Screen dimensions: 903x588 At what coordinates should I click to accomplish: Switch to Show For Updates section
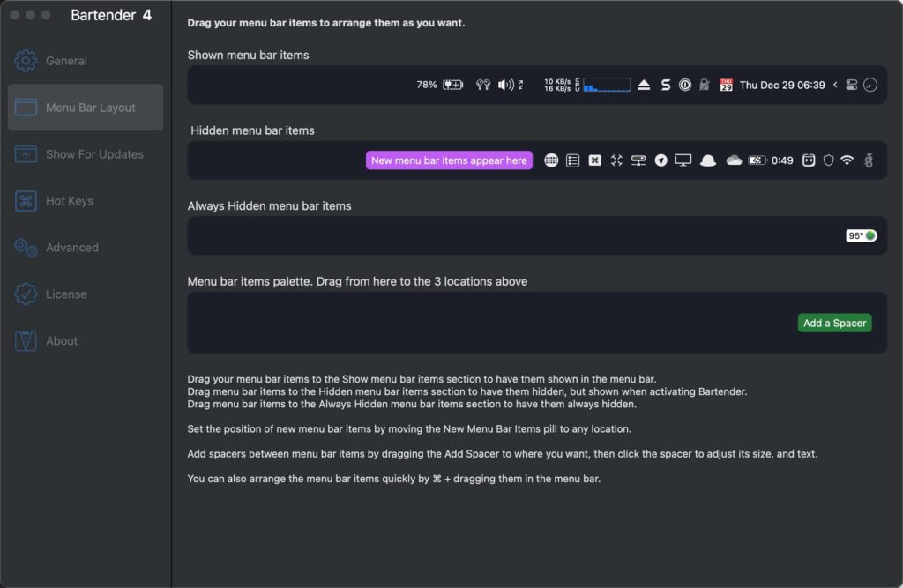coord(86,153)
